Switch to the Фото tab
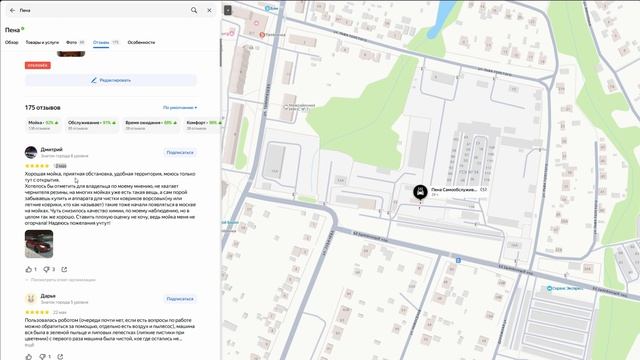The height and width of the screenshot is (360, 640). click(x=75, y=42)
